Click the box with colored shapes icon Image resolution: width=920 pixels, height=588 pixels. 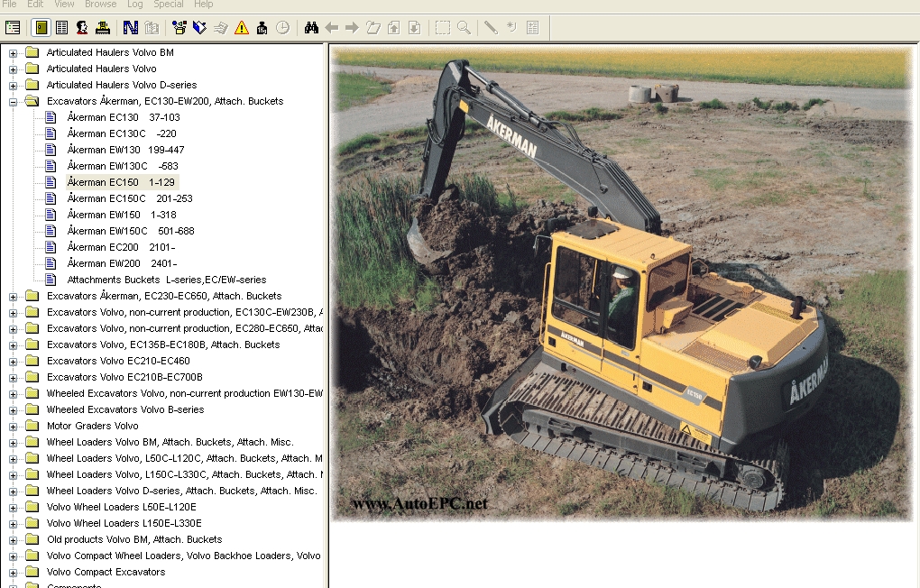179,28
